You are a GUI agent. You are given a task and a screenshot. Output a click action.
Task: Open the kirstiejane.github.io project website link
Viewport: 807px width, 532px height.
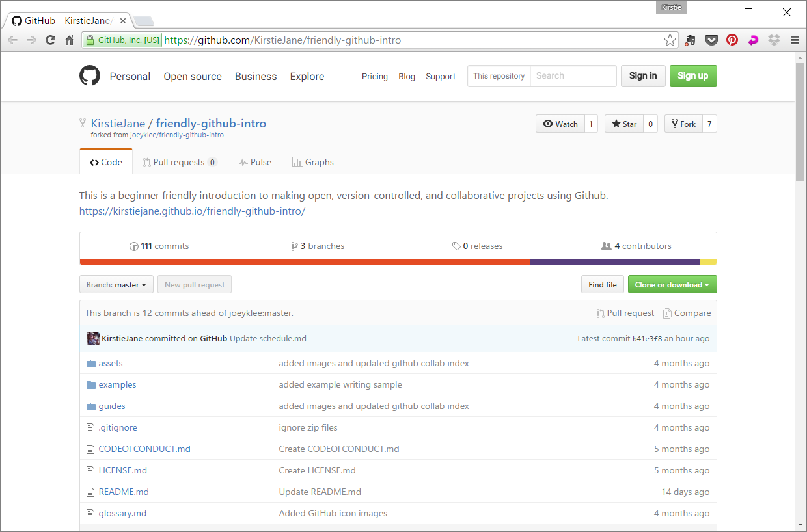(x=192, y=211)
